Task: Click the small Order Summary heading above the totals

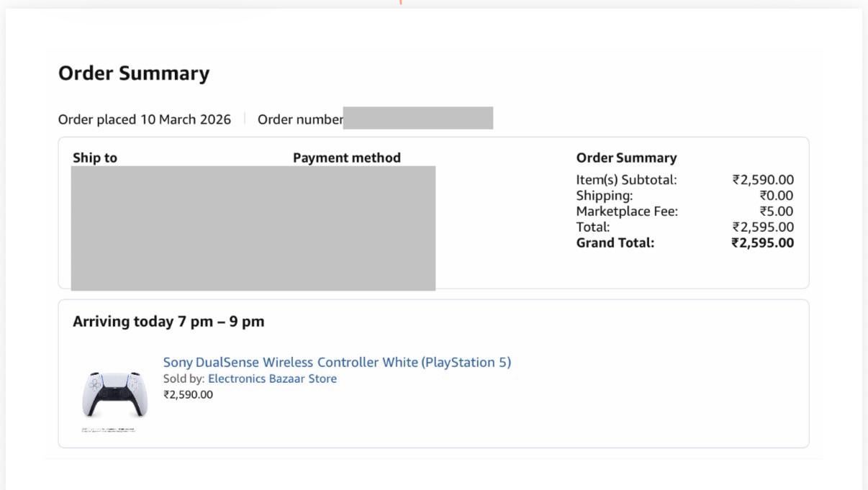Action: 626,158
